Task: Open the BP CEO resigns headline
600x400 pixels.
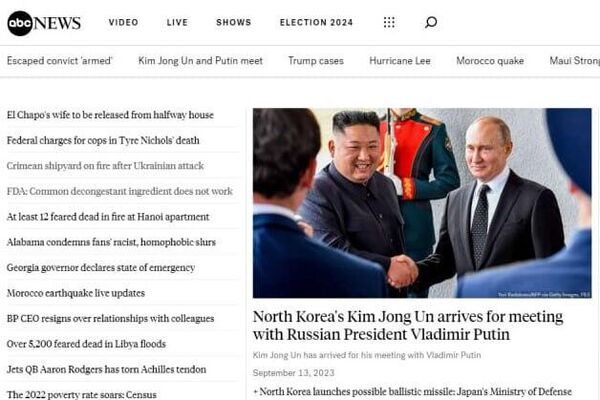Action: (110, 318)
